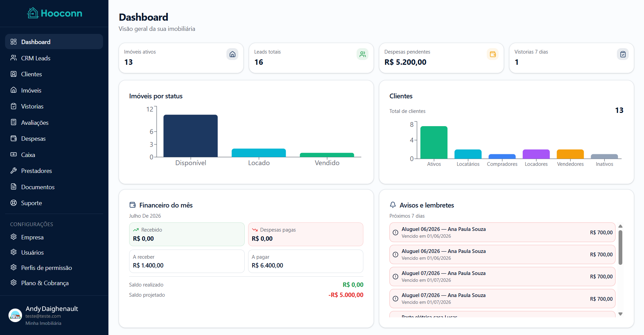Open Empresa settings
644x335 pixels.
(54, 237)
